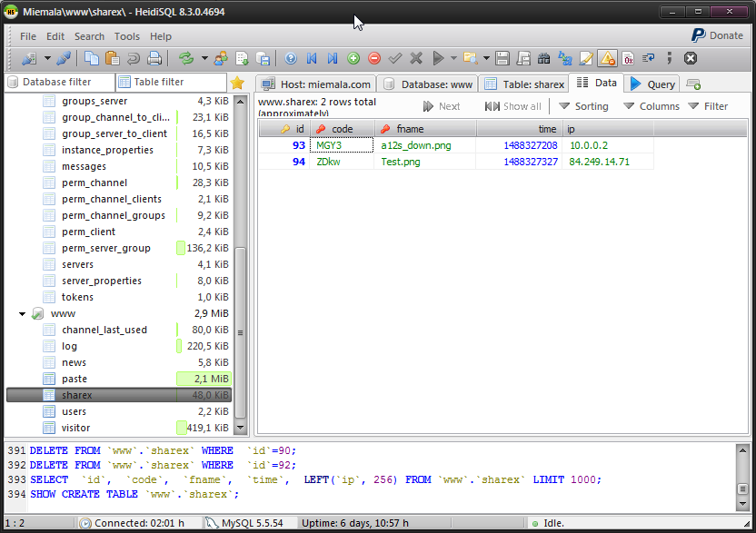Screen dimensions: 756x533
Task: Toggle the highlighted warning-triangle toolbar button
Action: pyautogui.click(x=607, y=58)
